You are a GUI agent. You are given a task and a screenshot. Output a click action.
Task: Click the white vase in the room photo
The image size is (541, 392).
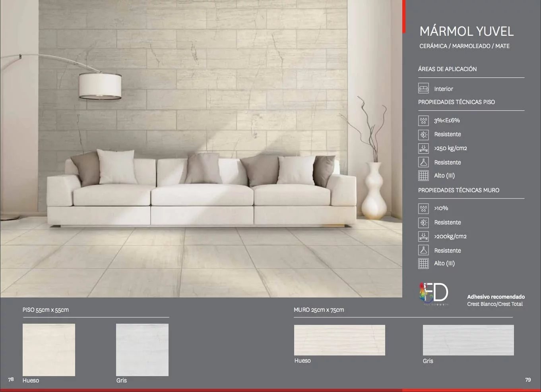[374, 191]
